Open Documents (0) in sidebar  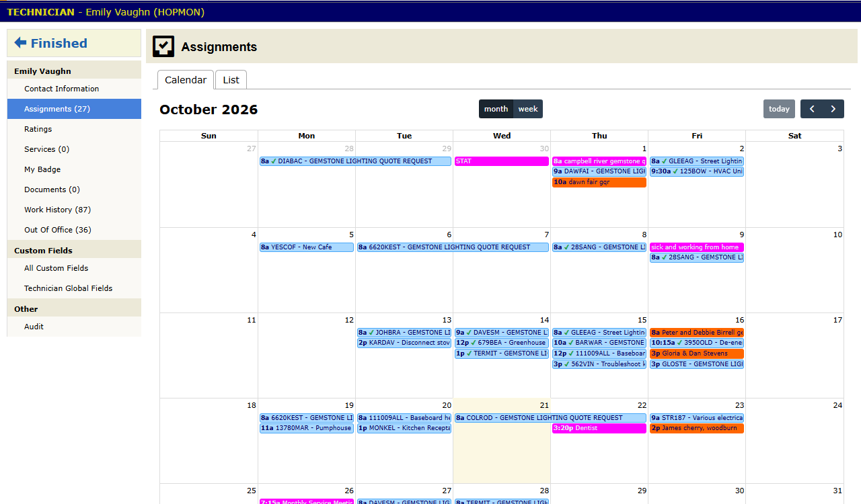[74, 190]
